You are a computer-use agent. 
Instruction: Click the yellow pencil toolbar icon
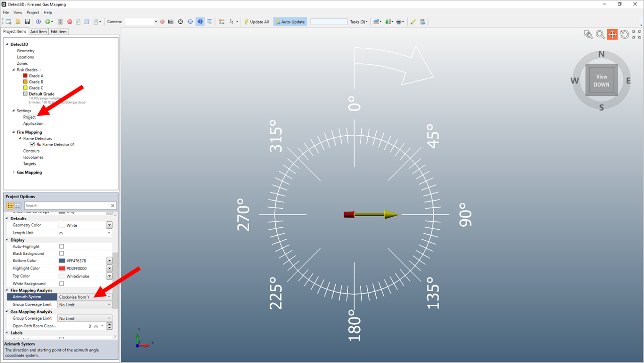413,22
